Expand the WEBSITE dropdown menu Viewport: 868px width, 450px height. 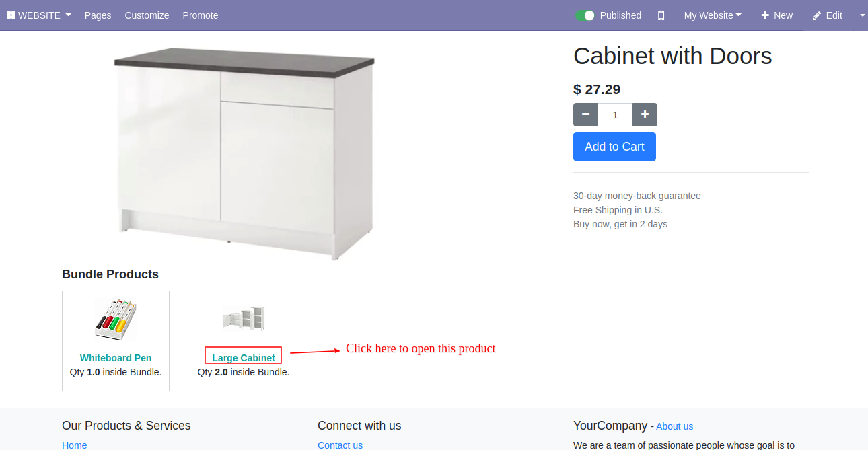39,15
